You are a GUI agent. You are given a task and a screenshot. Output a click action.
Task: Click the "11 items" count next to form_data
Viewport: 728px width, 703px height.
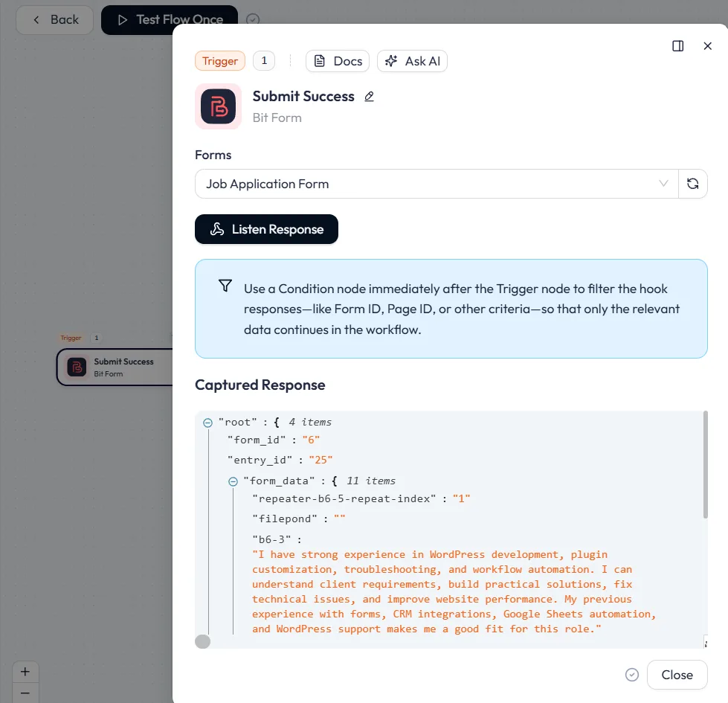371,481
